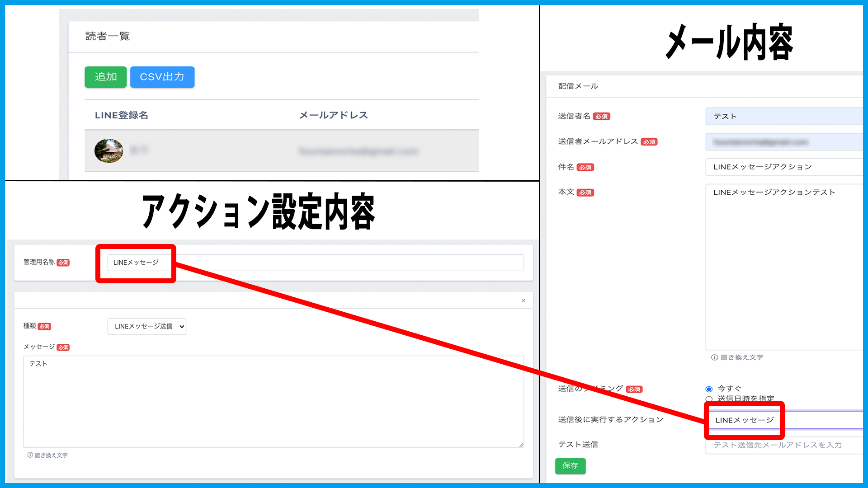
Task: Click the message textarea resize handle
Action: [521, 445]
